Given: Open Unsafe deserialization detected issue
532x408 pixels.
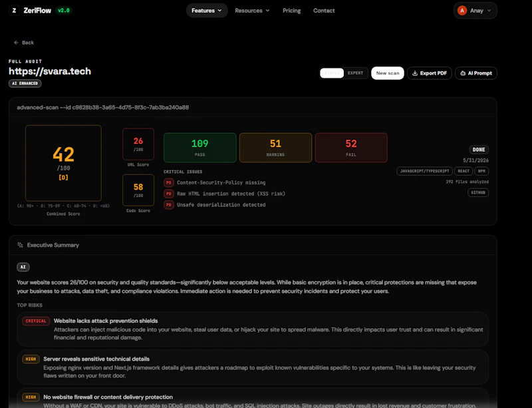Looking at the screenshot, I should point(221,205).
